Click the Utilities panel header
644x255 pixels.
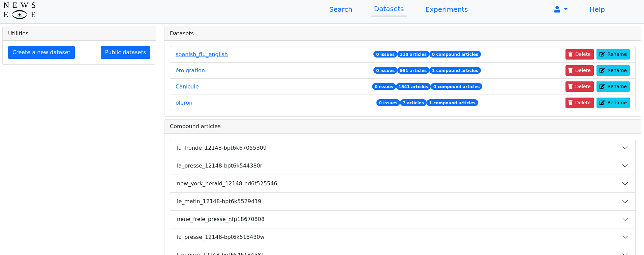pos(79,34)
